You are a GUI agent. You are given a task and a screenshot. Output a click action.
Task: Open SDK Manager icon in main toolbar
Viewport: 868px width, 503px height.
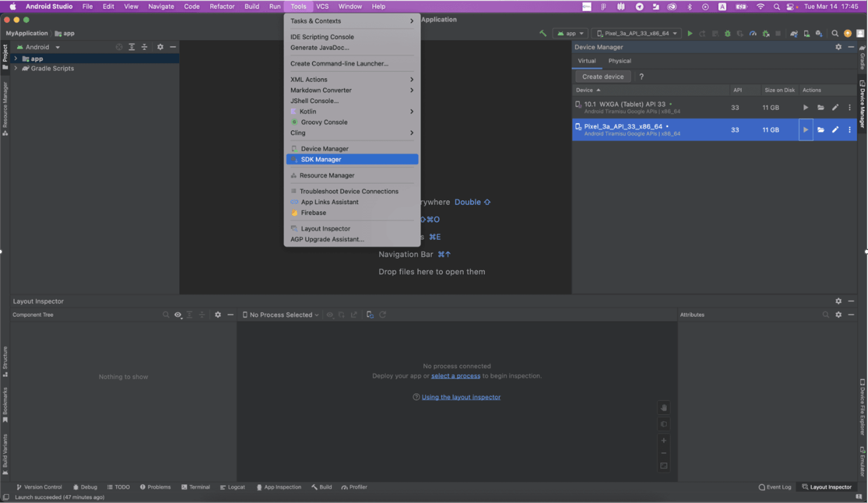[x=819, y=34]
